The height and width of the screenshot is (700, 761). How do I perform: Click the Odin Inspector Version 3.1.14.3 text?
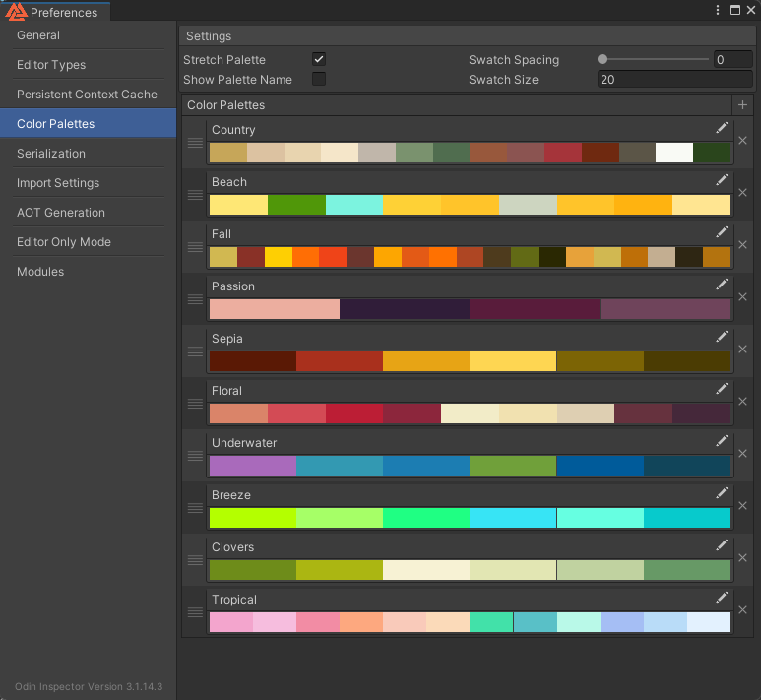[89, 686]
